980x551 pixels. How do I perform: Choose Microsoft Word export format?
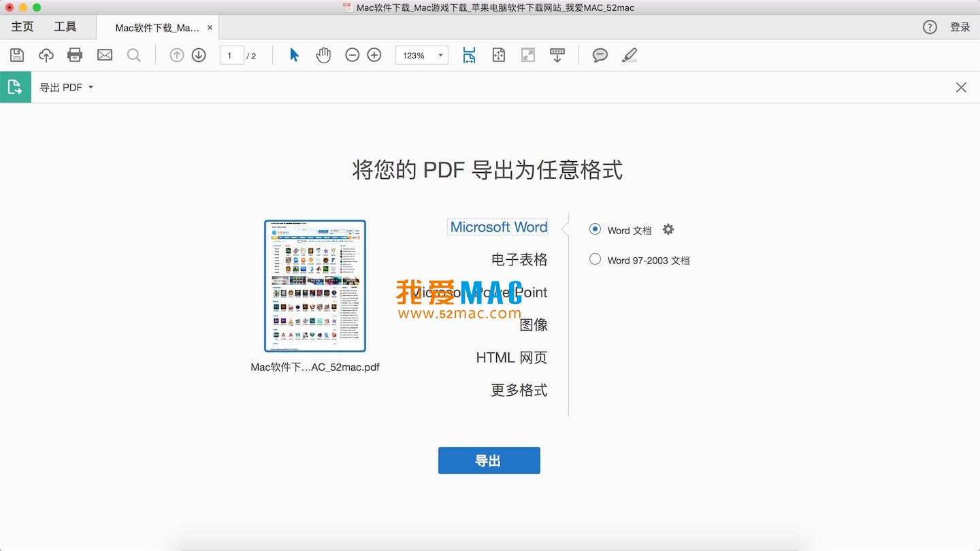point(498,227)
